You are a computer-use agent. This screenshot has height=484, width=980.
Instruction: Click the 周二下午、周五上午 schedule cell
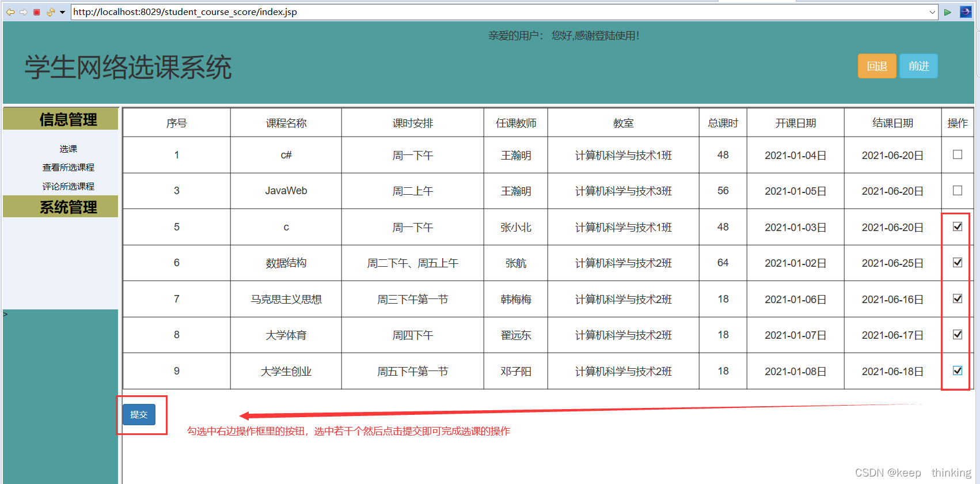tap(413, 263)
